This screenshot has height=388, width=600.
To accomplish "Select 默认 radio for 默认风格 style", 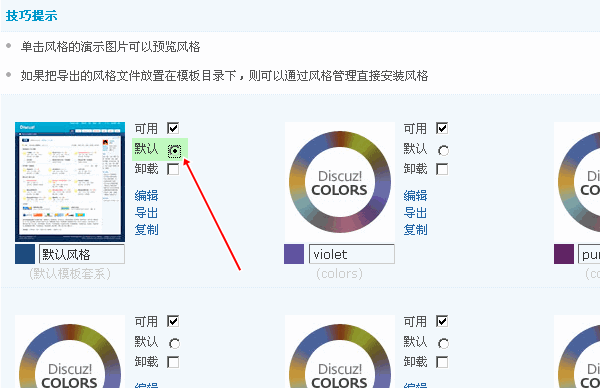I will coord(174,151).
